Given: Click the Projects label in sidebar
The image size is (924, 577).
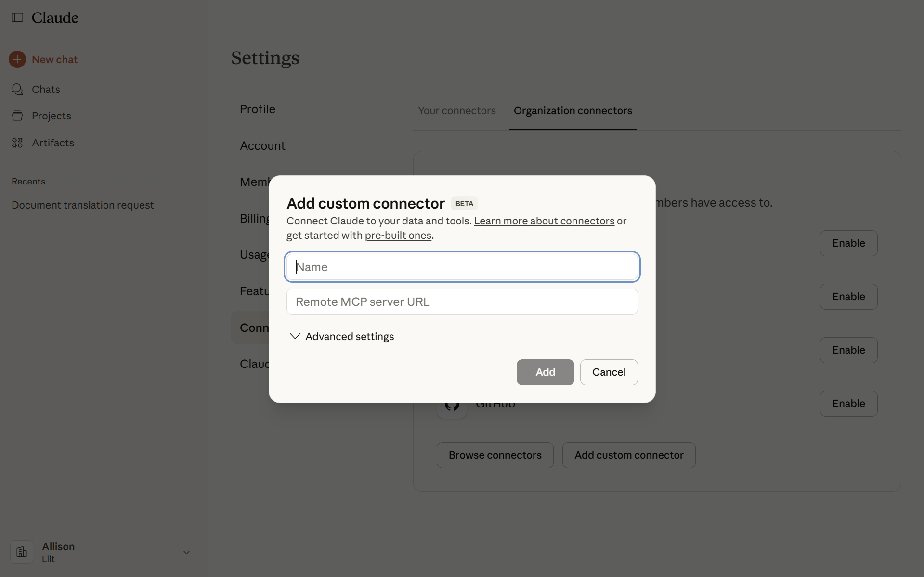Looking at the screenshot, I should pos(52,116).
